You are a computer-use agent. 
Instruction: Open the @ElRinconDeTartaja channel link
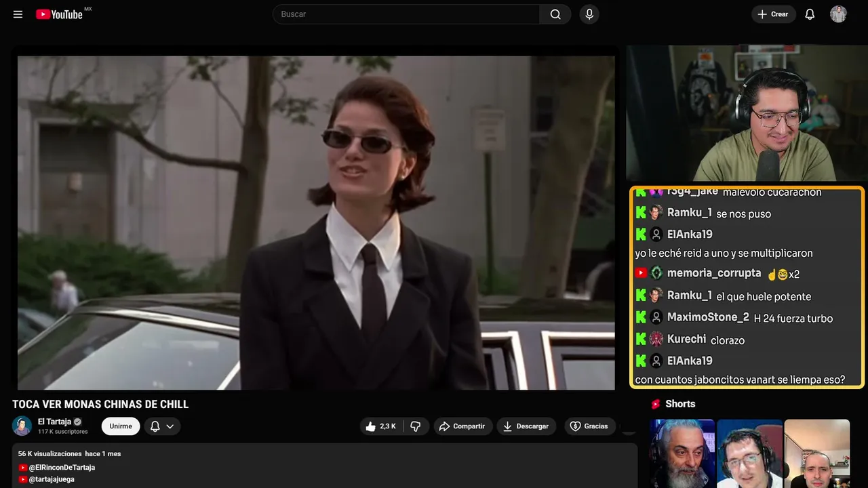coord(62,468)
